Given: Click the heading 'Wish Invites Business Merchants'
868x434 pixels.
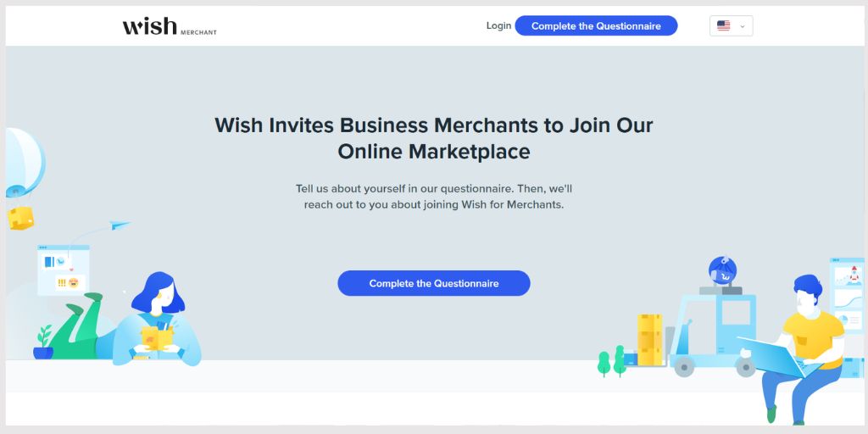Looking at the screenshot, I should tap(434, 138).
